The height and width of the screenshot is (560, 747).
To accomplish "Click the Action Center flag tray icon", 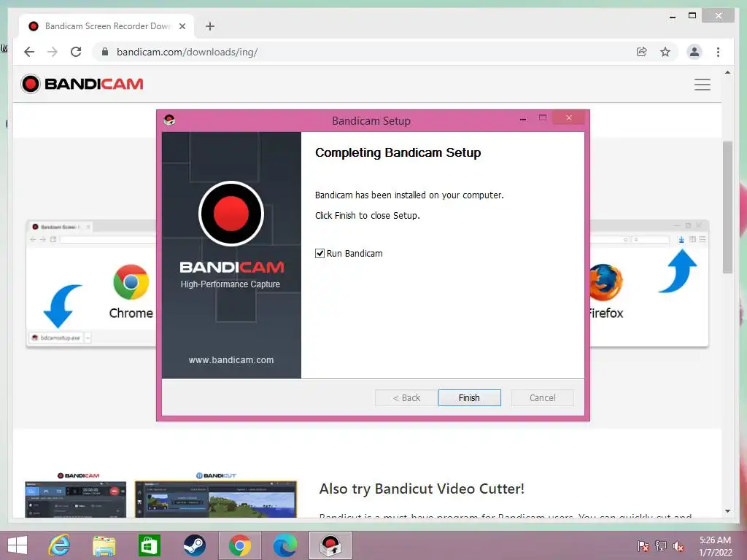I will tap(643, 545).
